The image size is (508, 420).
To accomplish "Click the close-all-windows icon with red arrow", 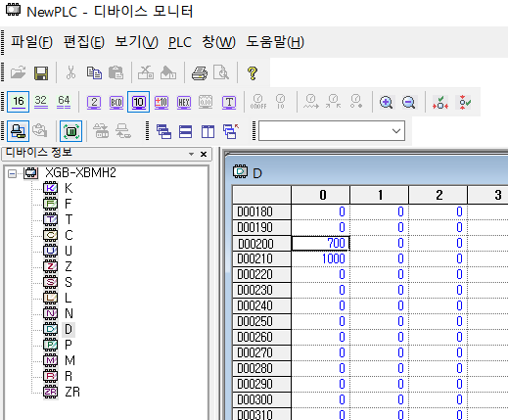I will pyautogui.click(x=231, y=131).
